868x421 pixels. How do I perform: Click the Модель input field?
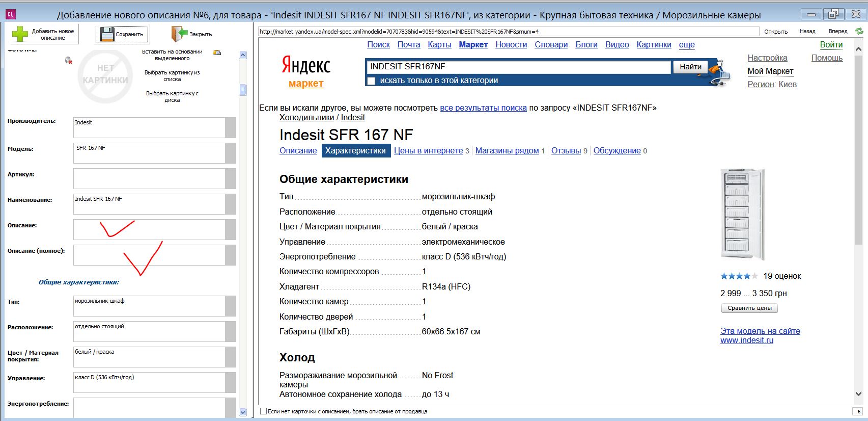click(149, 153)
